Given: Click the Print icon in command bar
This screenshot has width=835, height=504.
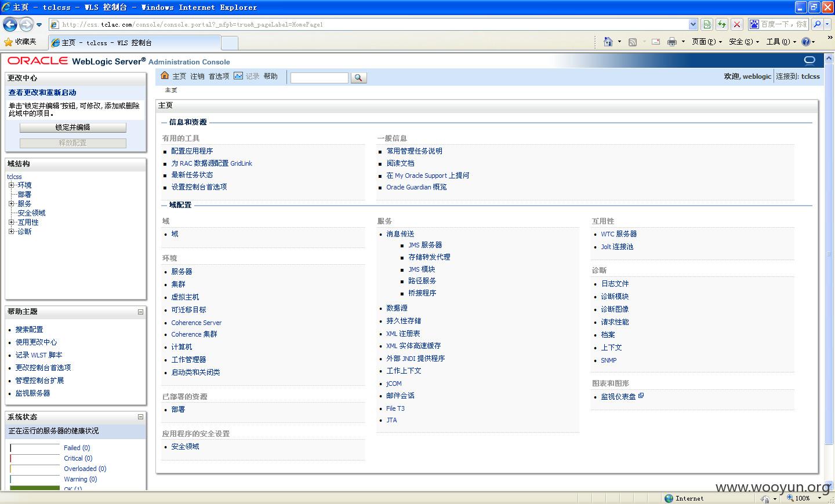Looking at the screenshot, I should (x=672, y=42).
